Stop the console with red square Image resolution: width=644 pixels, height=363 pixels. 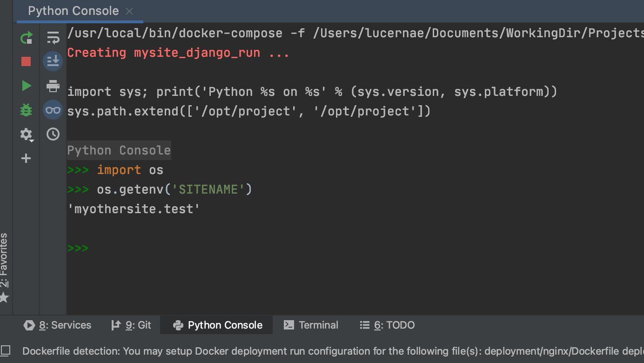pos(26,61)
